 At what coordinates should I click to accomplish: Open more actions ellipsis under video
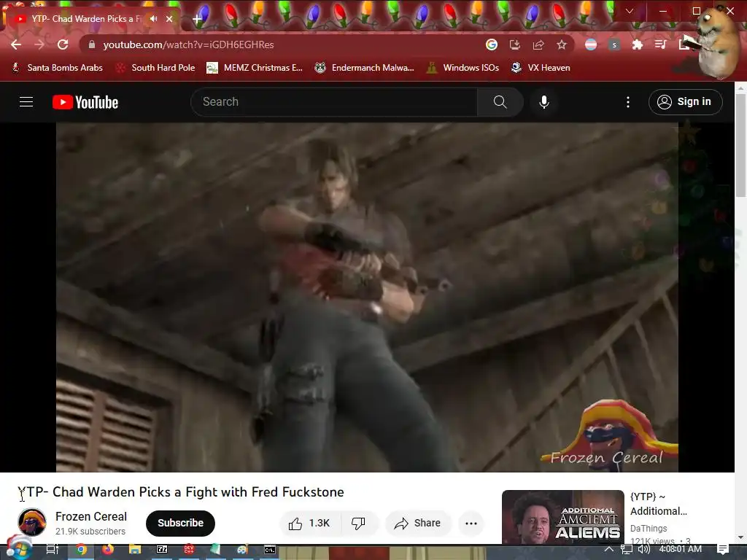pyautogui.click(x=471, y=524)
